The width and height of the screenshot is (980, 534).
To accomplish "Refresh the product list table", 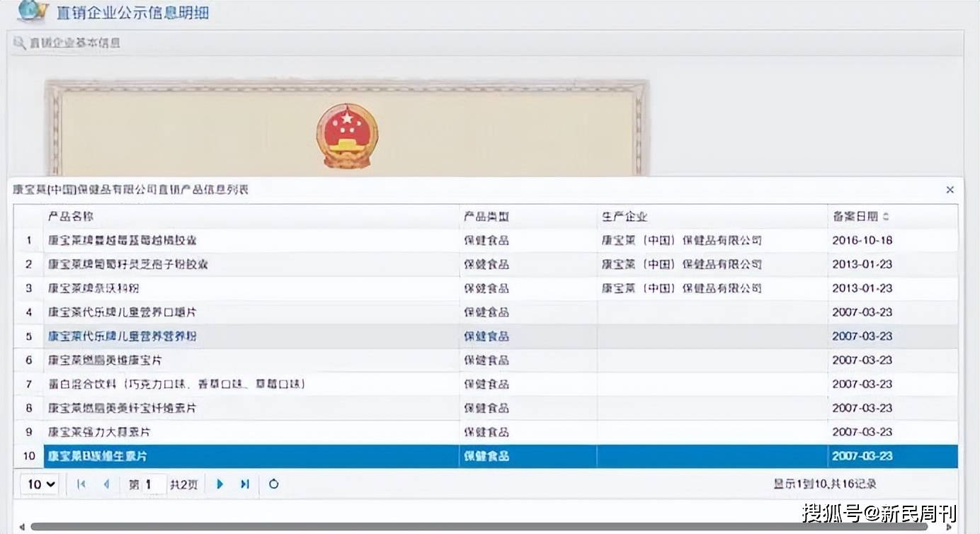I will click(273, 484).
